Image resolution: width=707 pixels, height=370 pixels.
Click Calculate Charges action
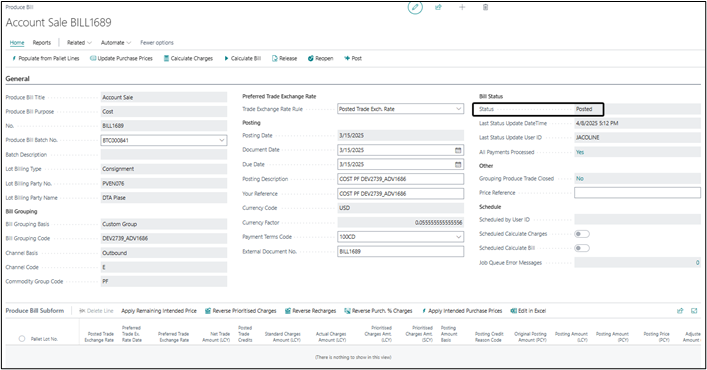click(x=188, y=59)
